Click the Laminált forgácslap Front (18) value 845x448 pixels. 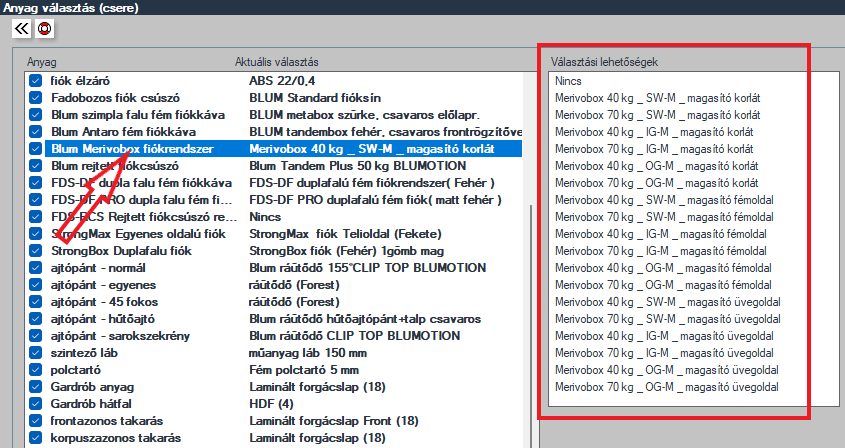tap(334, 421)
